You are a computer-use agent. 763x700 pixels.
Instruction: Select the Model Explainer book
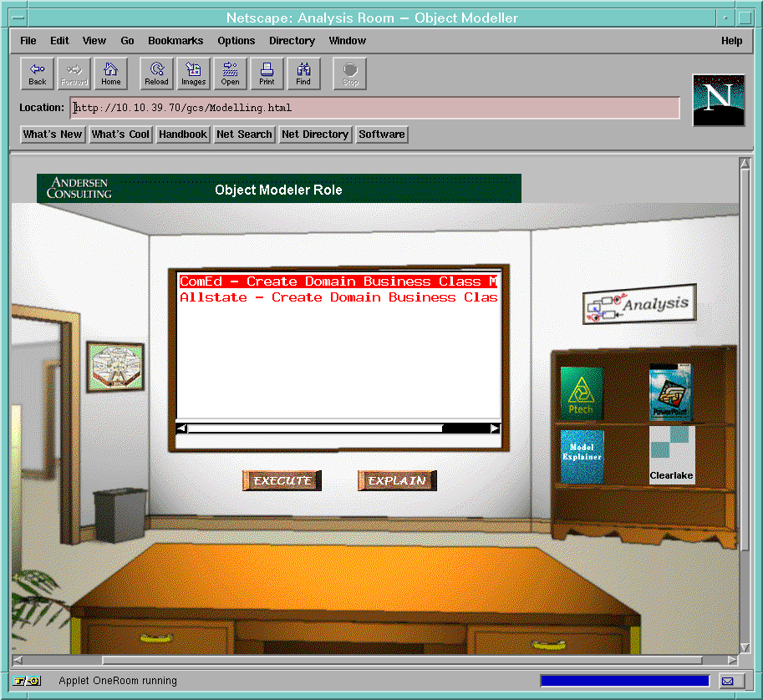581,456
